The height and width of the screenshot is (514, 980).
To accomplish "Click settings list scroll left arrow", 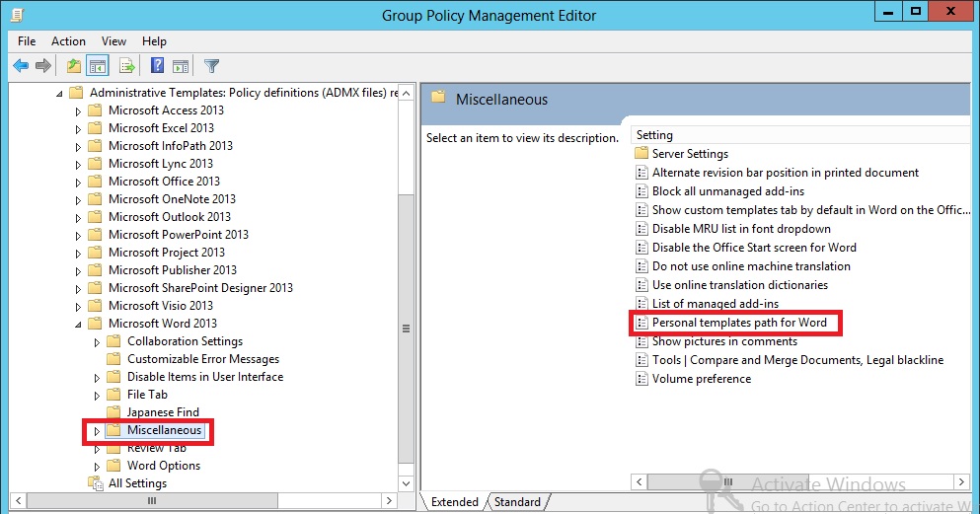I will point(639,481).
